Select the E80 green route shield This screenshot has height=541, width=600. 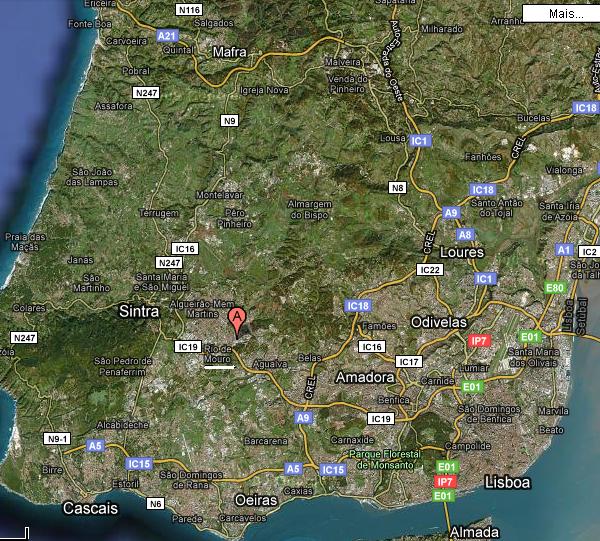click(555, 288)
